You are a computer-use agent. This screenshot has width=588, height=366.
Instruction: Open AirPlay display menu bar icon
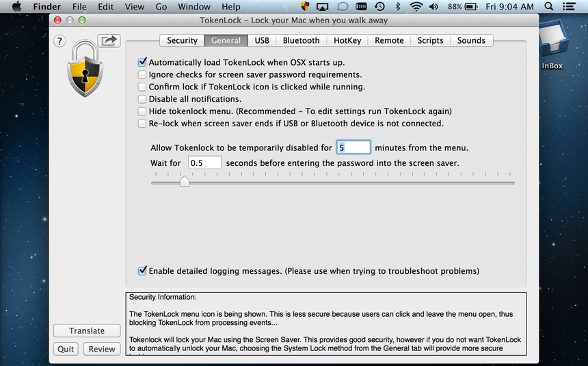tap(323, 7)
